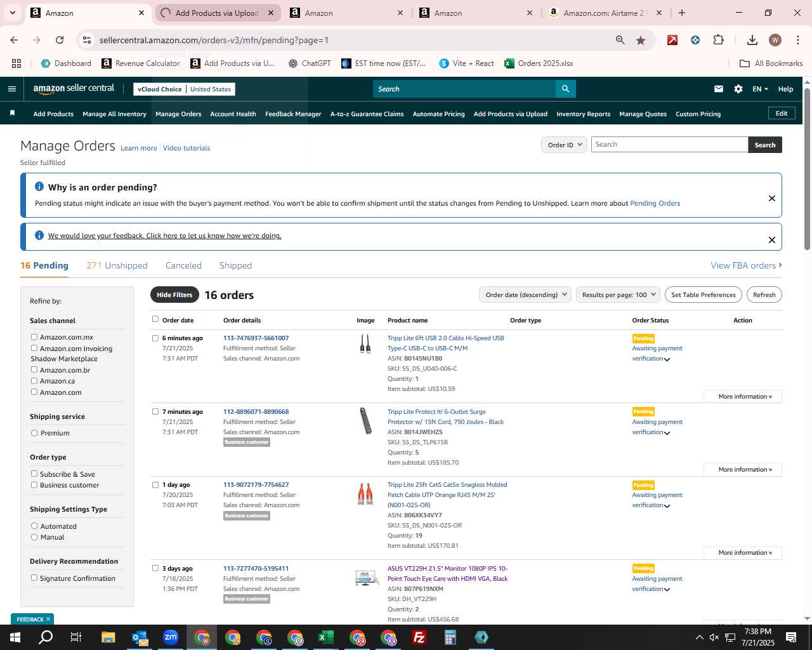Viewport: 812px width, 650px height.
Task: Open the Zoom app on the taskbar
Action: pos(171,637)
